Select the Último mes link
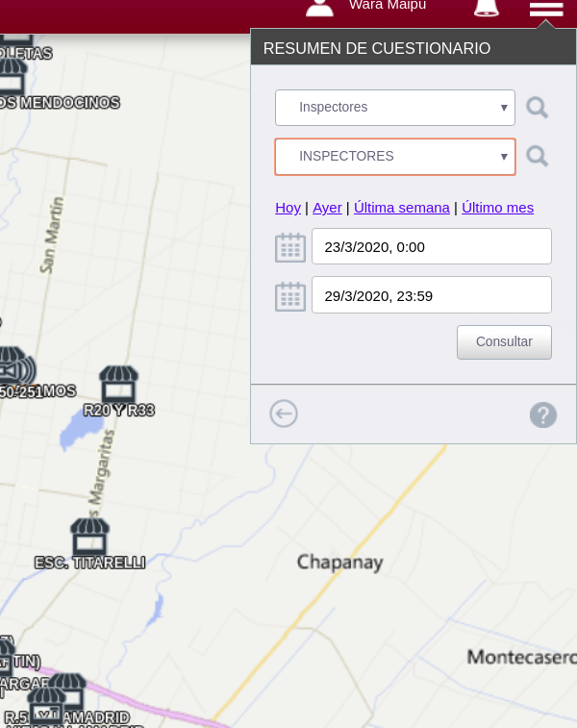This screenshot has width=577, height=728. click(x=497, y=208)
